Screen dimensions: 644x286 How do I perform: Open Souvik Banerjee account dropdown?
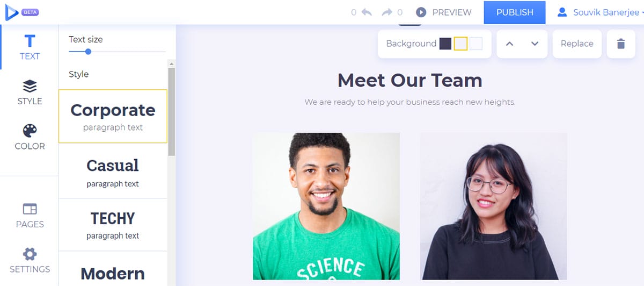600,12
